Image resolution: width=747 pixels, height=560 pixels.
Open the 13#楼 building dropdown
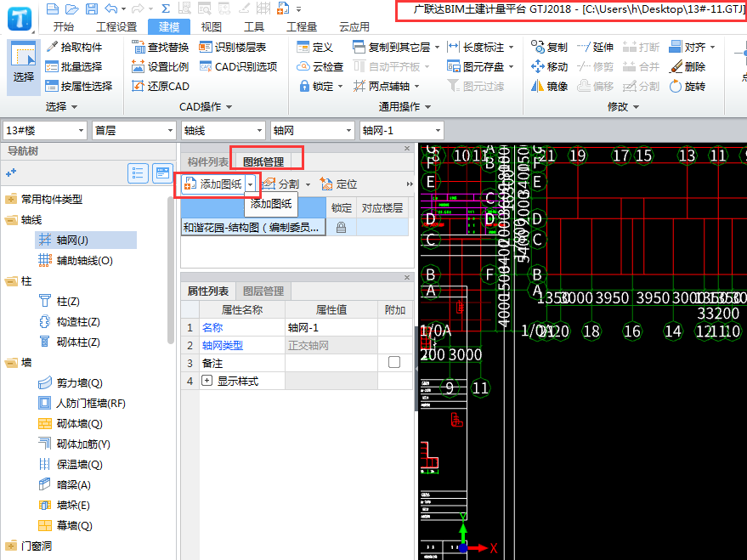click(x=81, y=131)
